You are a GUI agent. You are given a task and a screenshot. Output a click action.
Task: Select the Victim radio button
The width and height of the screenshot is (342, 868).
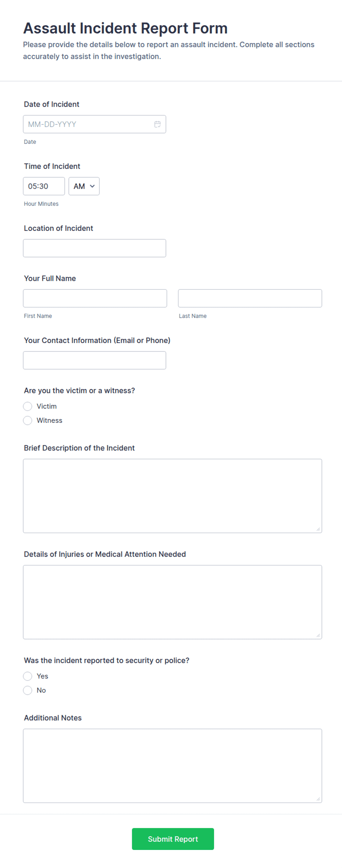click(28, 406)
